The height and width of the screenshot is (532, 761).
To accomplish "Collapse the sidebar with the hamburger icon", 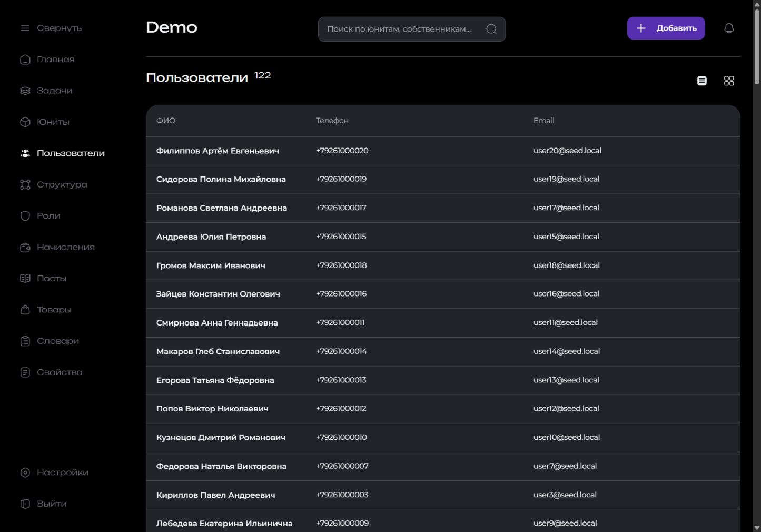I will (x=25, y=28).
